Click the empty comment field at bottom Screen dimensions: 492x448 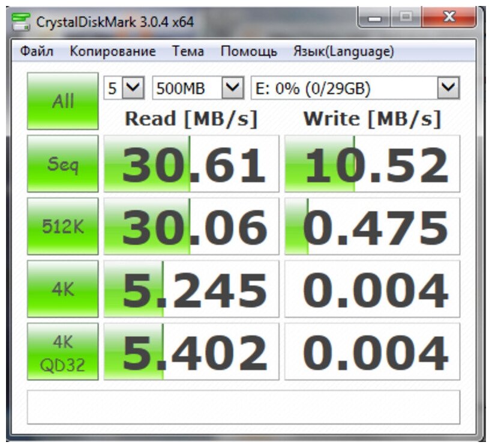pyautogui.click(x=244, y=407)
